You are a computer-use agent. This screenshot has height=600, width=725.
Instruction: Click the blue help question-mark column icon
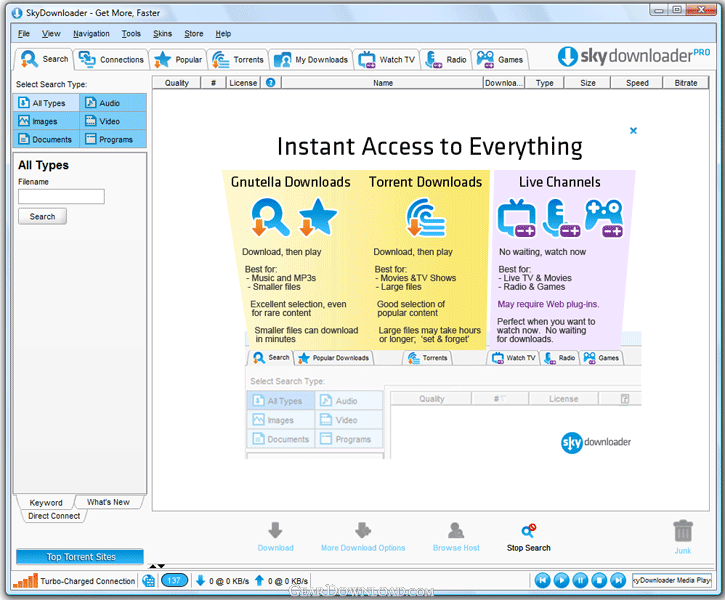click(x=270, y=83)
